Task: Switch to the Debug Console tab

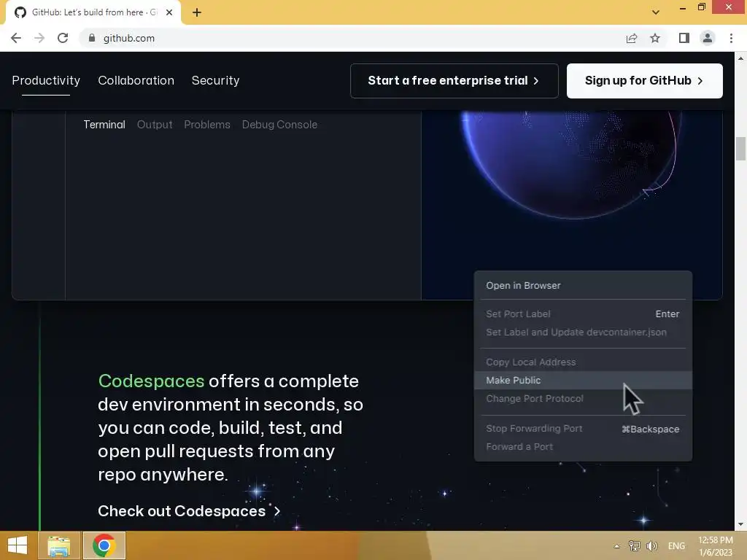Action: point(279,125)
